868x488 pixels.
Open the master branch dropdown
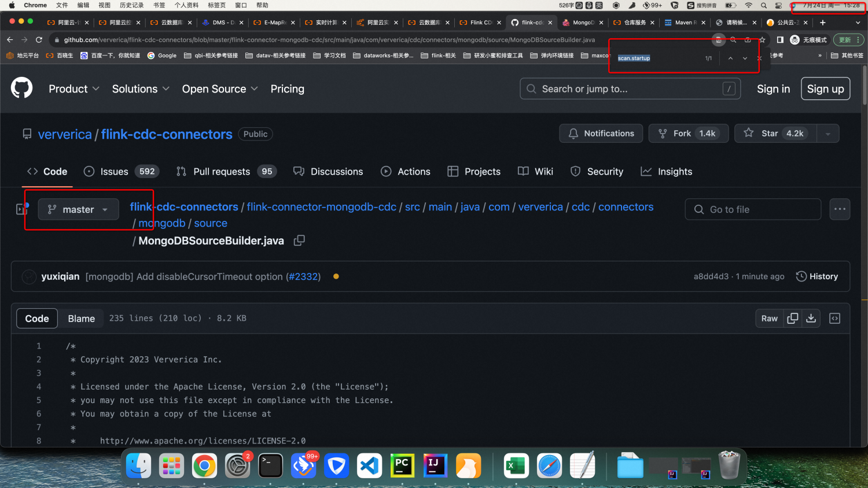coord(78,209)
